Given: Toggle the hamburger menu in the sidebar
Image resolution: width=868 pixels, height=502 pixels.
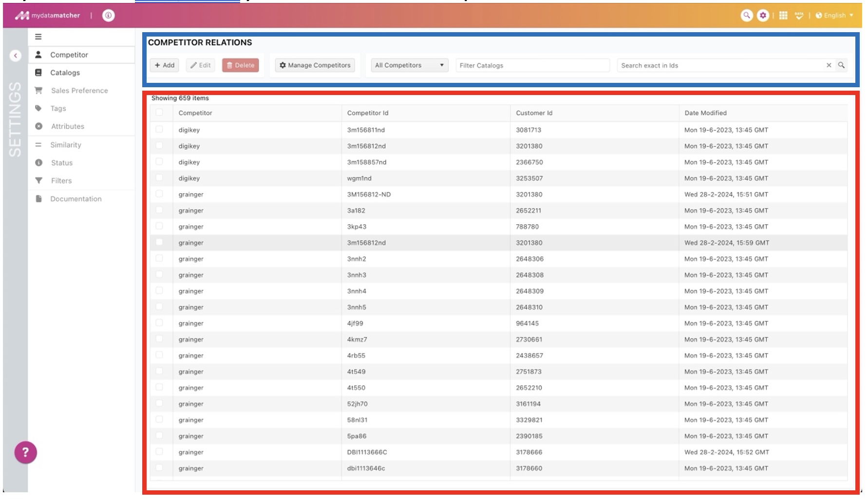Looking at the screenshot, I should tap(38, 37).
